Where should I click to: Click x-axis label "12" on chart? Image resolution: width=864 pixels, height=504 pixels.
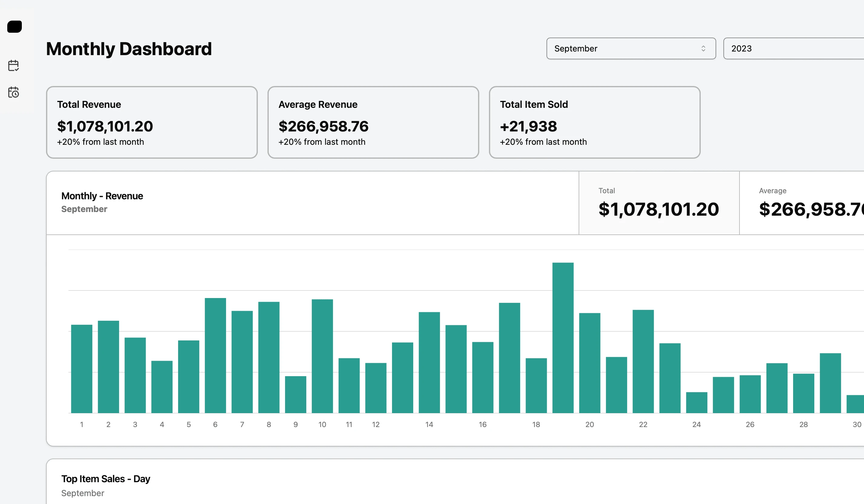click(376, 424)
